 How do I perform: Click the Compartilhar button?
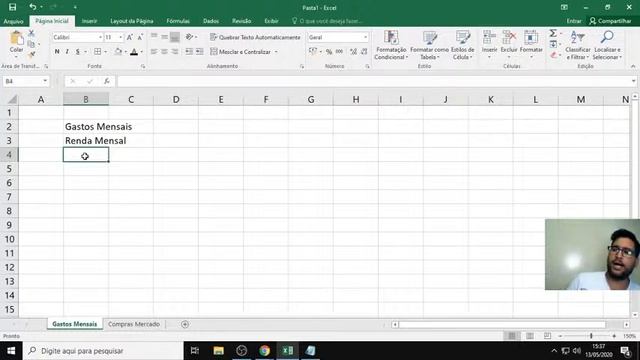pos(610,21)
